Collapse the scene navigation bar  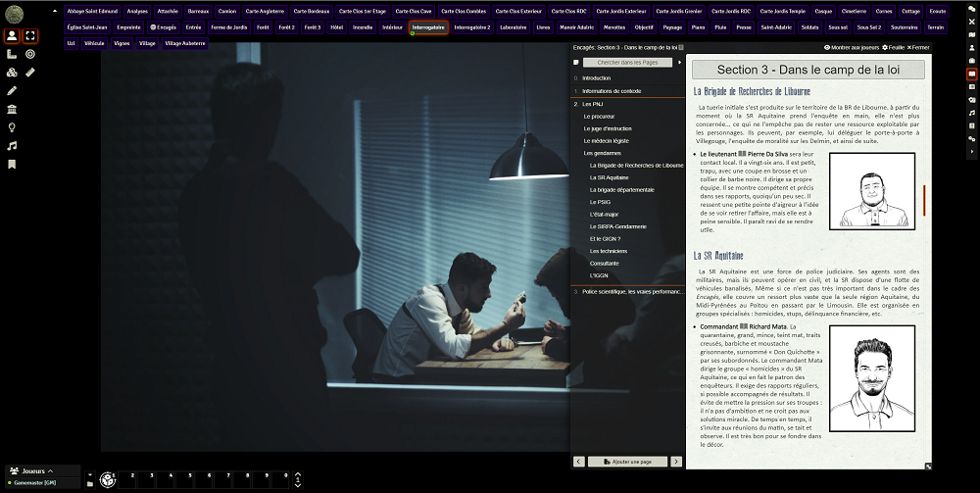54,11
